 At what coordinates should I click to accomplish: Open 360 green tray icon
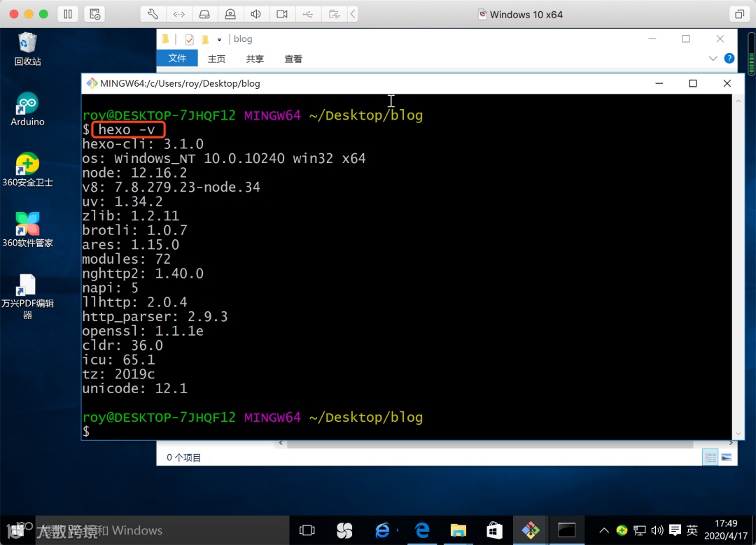coord(622,530)
